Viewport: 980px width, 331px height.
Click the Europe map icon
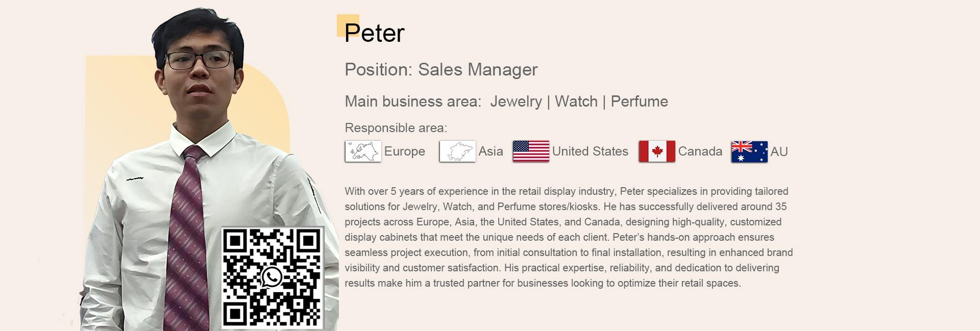(363, 151)
